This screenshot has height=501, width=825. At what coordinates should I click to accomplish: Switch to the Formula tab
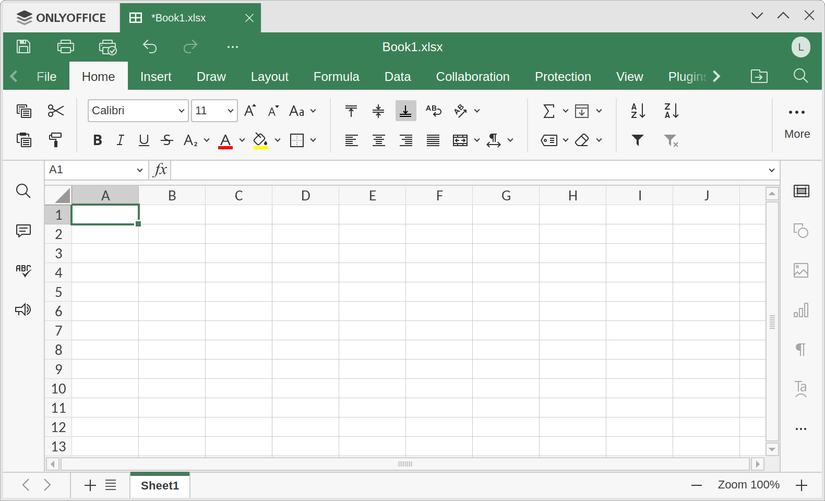tap(336, 77)
